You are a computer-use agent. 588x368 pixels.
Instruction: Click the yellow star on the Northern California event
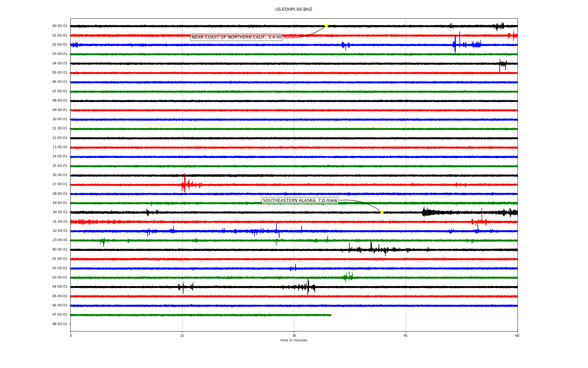coord(326,26)
